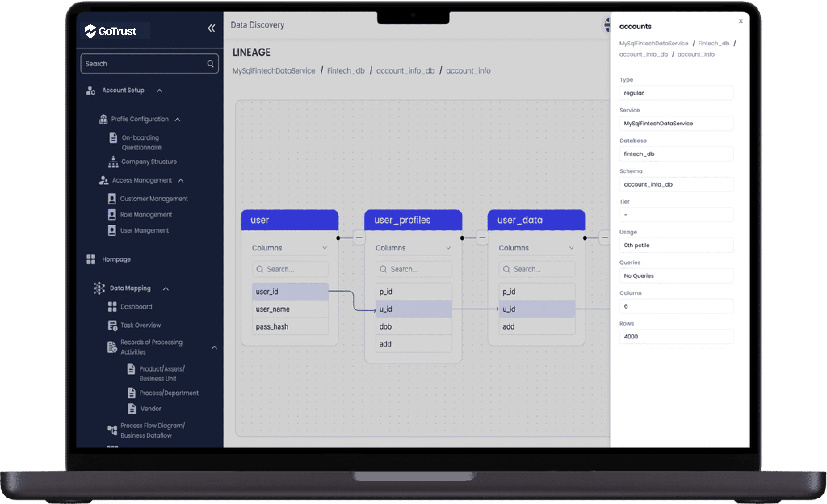Open the On-boarding Questionnaire document icon

(x=113, y=138)
